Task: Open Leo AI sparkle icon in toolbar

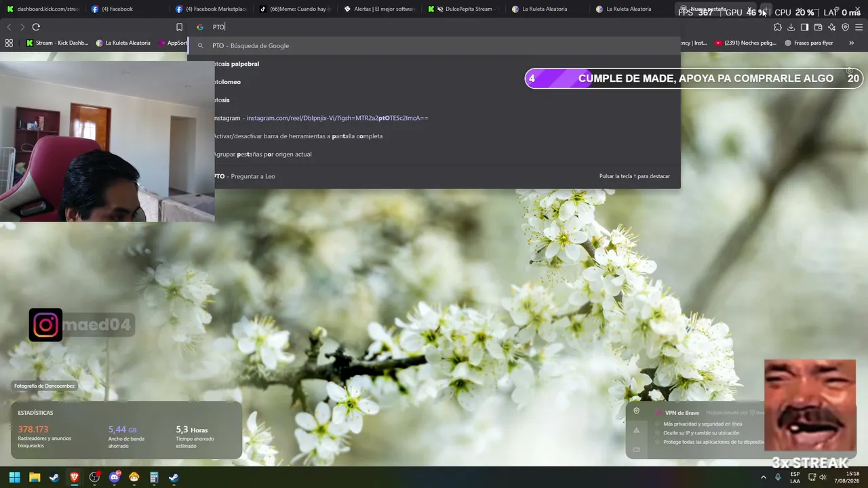Action: [831, 27]
